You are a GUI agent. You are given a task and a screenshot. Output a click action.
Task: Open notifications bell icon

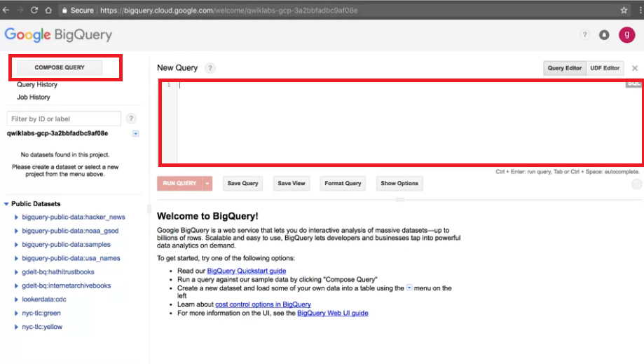coord(604,35)
